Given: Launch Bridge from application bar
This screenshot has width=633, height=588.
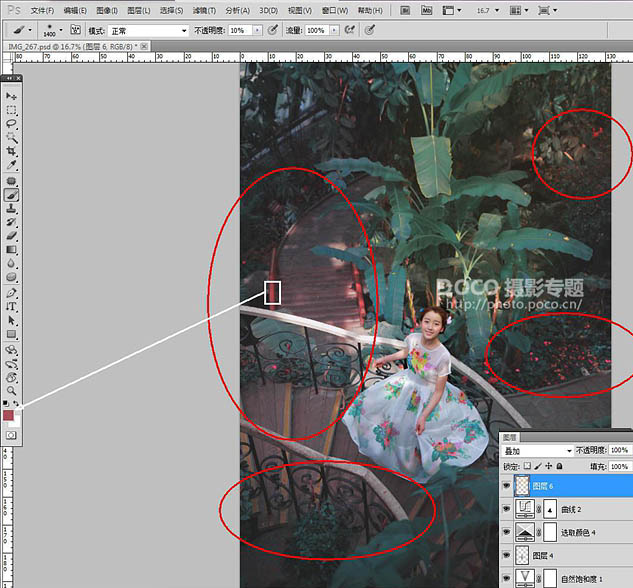Looking at the screenshot, I should point(405,10).
